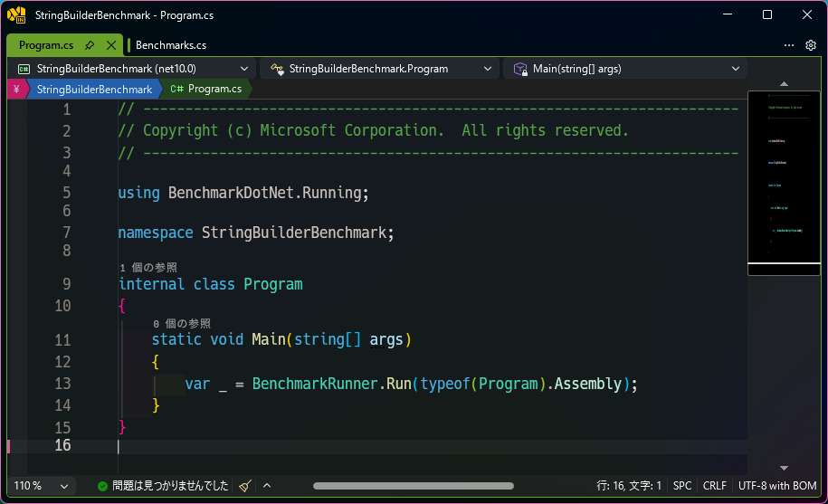Click the method icon beside Main(string[] args)
The width and height of the screenshot is (828, 504).
point(520,69)
